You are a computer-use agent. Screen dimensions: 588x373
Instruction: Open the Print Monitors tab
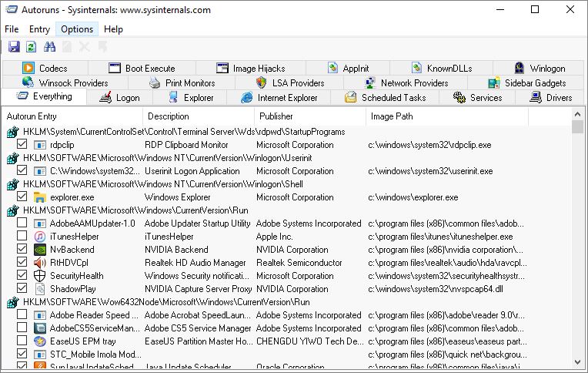pos(182,83)
